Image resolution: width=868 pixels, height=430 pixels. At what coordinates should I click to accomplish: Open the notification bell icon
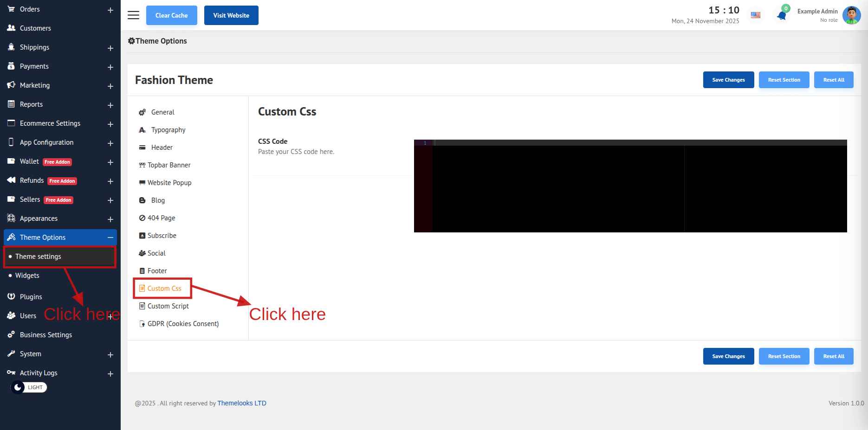pyautogui.click(x=782, y=15)
